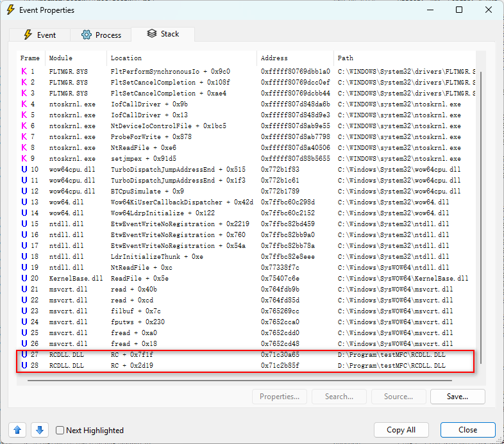
Task: Click the previous event up arrow
Action: (17, 430)
